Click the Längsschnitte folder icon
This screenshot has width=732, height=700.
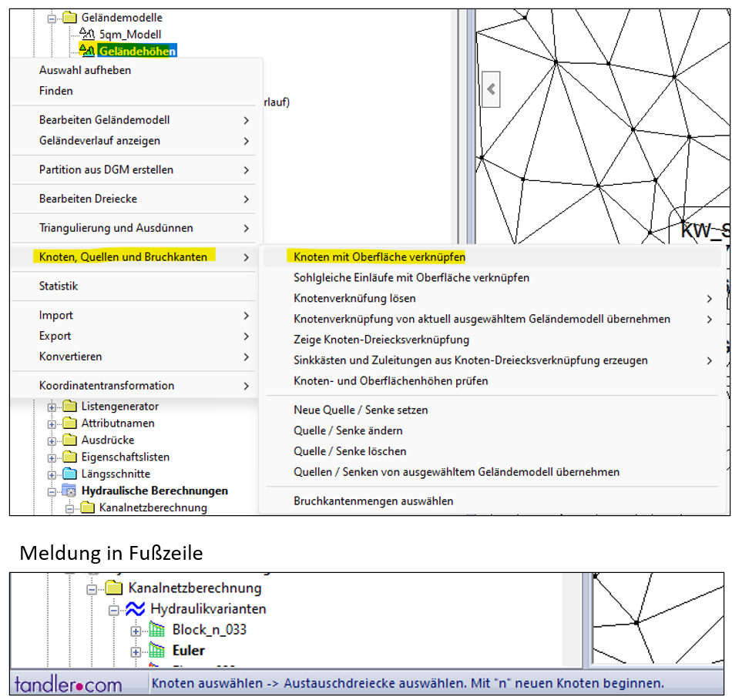(69, 474)
